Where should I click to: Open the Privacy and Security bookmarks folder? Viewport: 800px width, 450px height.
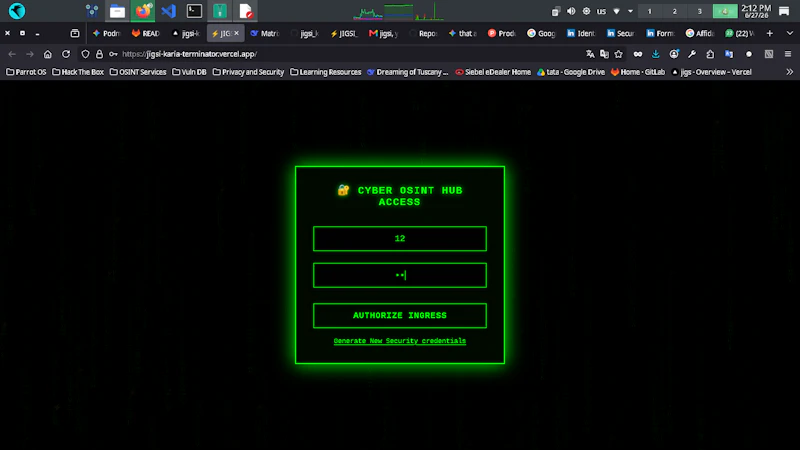tap(248, 72)
